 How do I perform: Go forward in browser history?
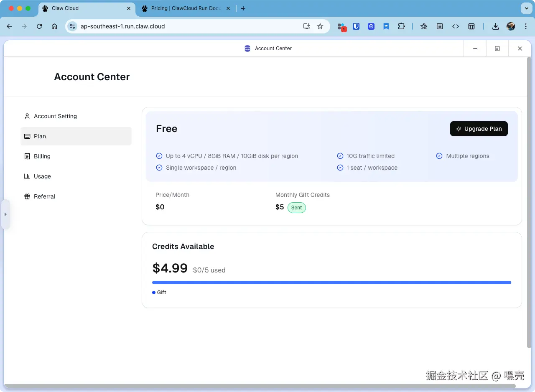[x=24, y=26]
